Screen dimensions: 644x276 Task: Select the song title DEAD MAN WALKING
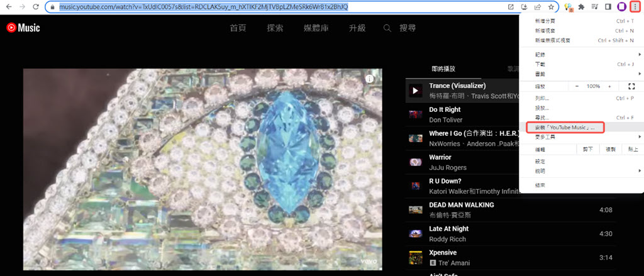[x=462, y=204]
